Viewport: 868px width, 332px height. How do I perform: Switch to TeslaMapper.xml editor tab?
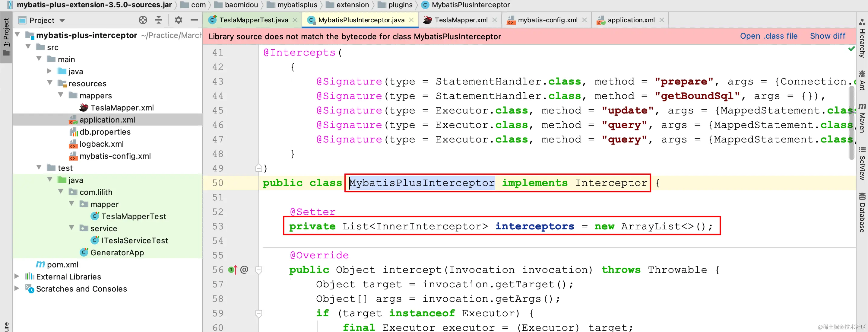[461, 20]
